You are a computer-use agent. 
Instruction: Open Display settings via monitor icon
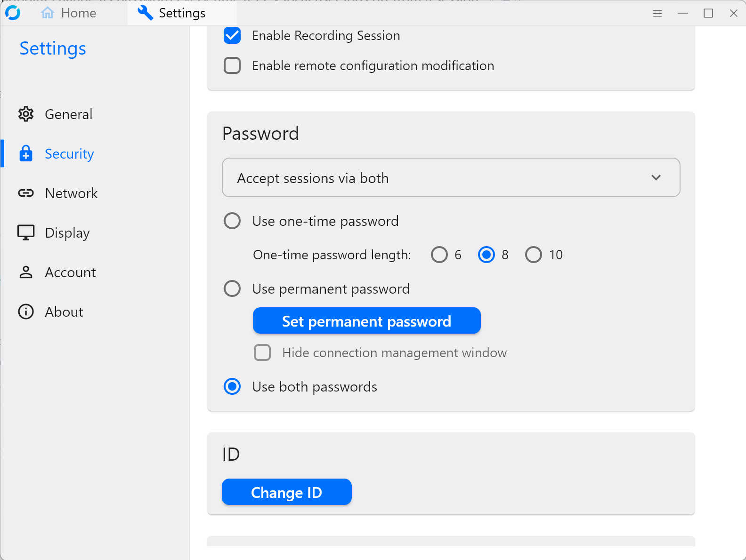pos(26,232)
